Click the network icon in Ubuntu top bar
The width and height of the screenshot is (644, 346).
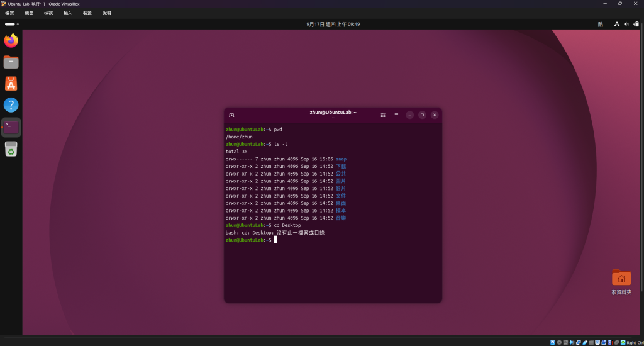tap(617, 25)
